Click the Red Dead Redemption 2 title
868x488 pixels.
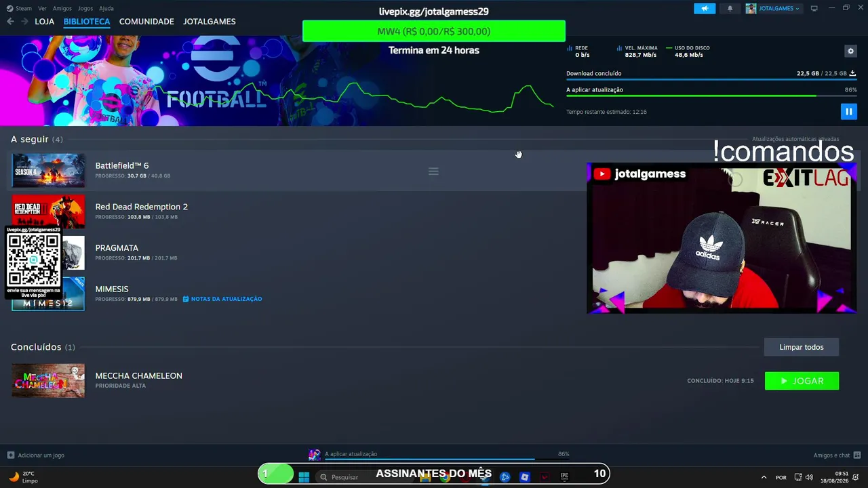(142, 207)
